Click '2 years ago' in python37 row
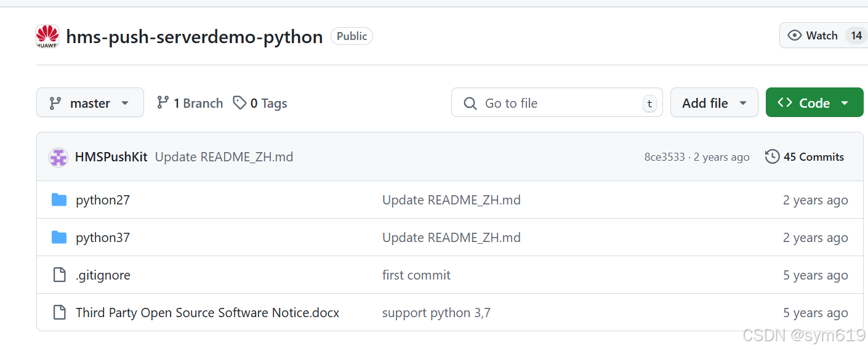The height and width of the screenshot is (351, 868). click(816, 238)
